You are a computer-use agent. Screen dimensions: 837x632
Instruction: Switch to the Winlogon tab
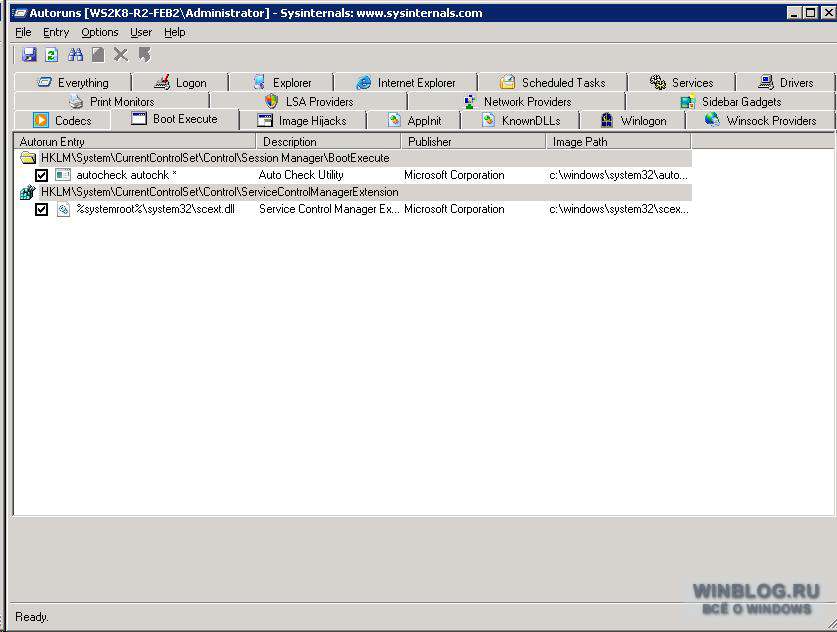tap(633, 120)
